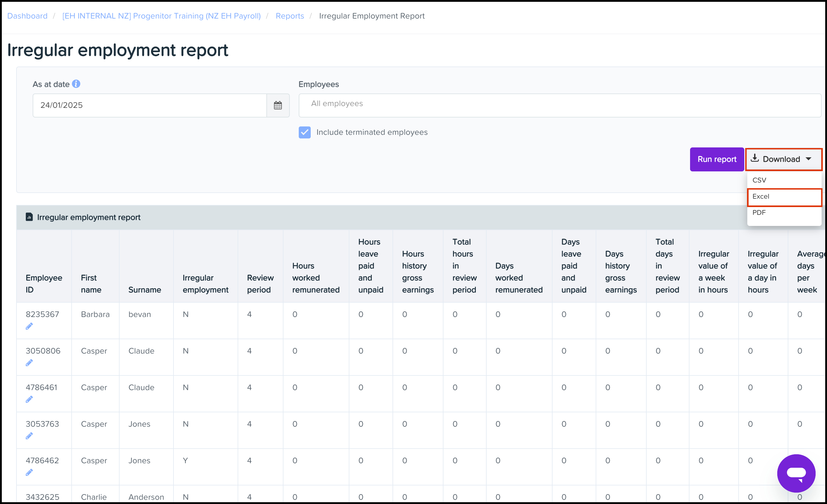Screen dimensions: 827x504
Task: Open the calendar date picker icon
Action: pos(277,105)
